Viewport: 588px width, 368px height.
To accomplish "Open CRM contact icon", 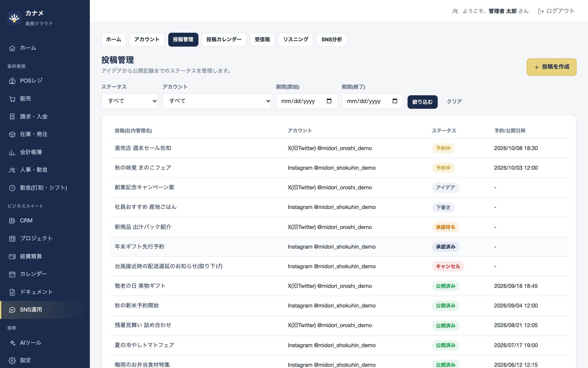I will (12, 221).
